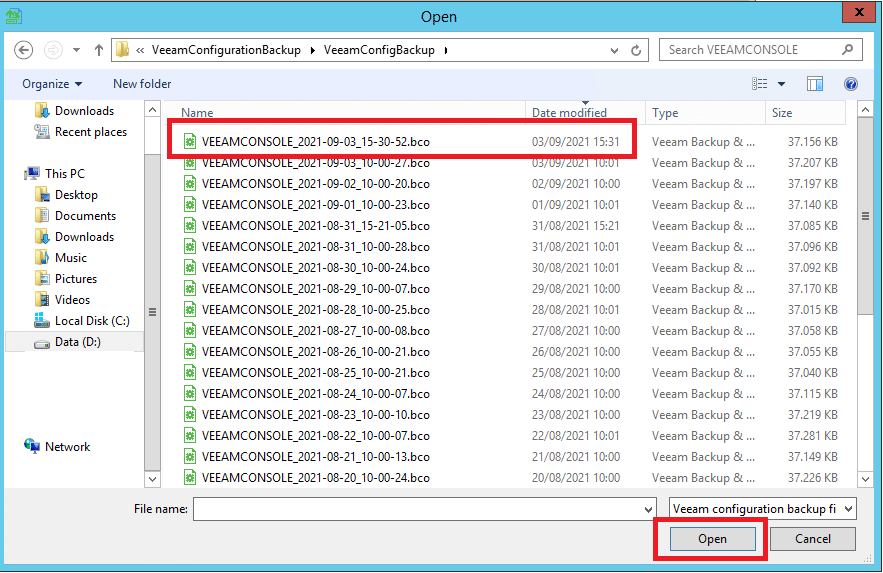The height and width of the screenshot is (573, 883).
Task: Create a New folder
Action: coord(142,84)
